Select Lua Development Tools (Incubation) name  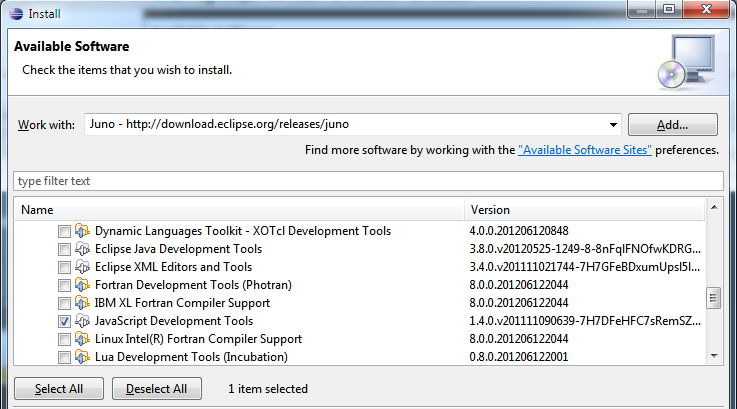coord(191,357)
